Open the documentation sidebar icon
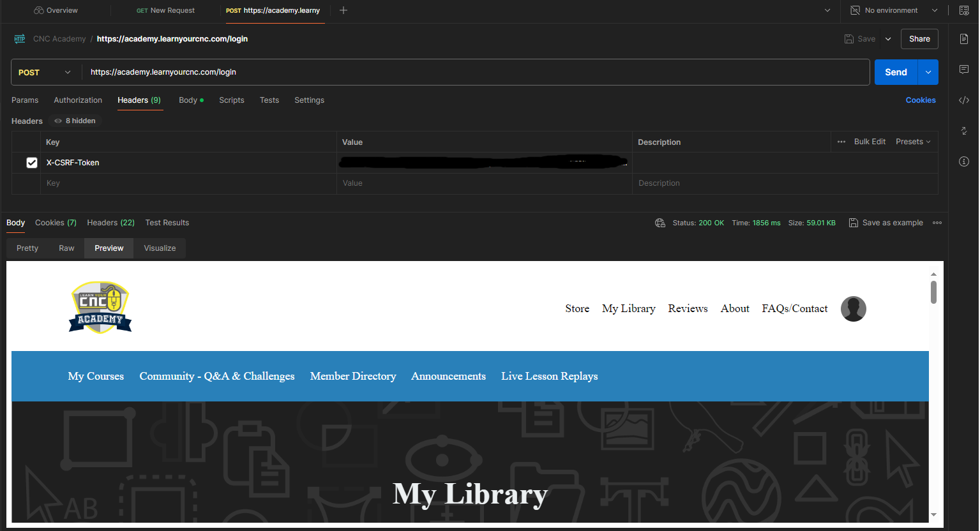 coord(964,39)
